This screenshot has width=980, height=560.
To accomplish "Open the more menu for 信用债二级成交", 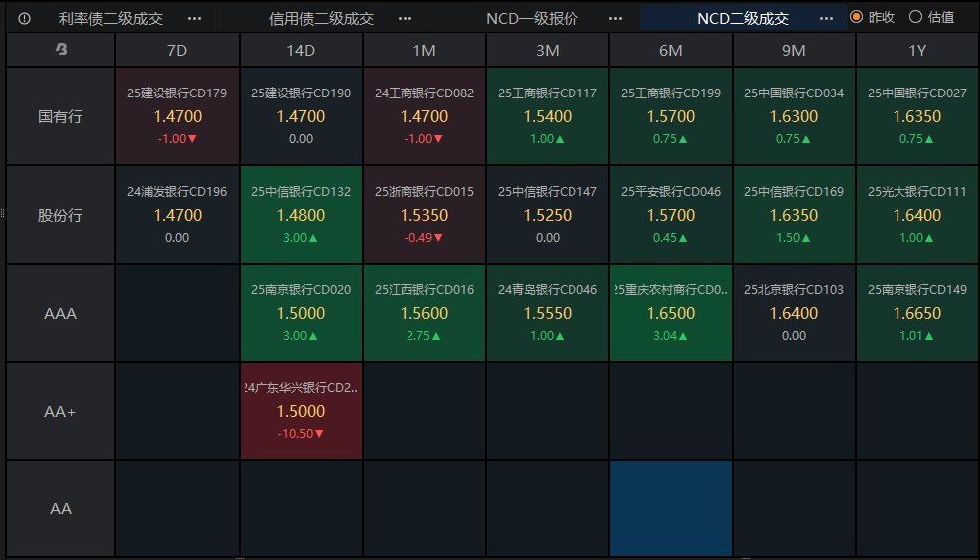I will (405, 18).
